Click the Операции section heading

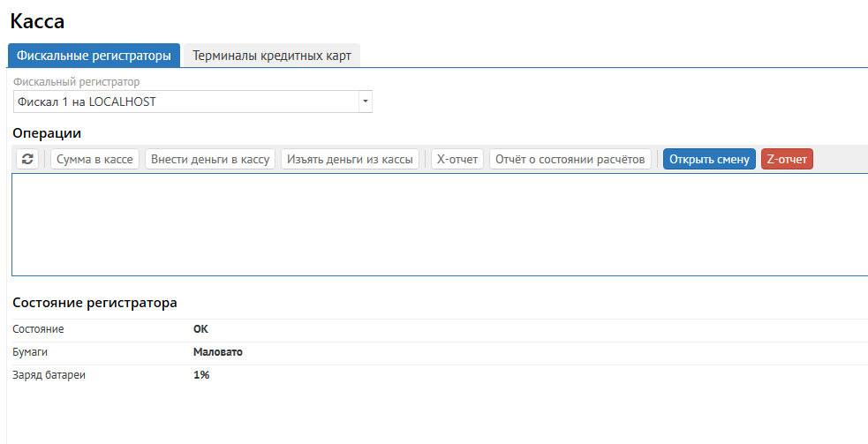coord(47,132)
